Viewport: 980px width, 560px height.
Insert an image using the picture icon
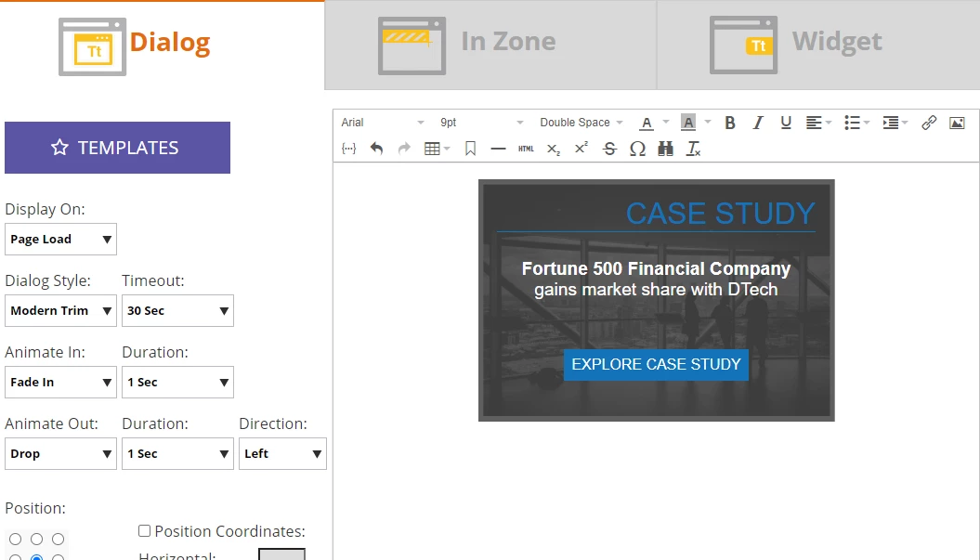[957, 123]
